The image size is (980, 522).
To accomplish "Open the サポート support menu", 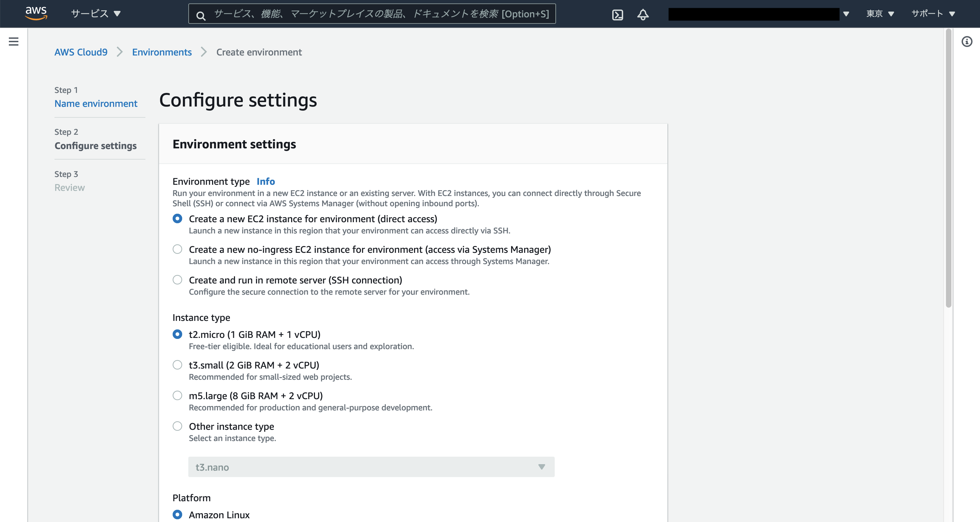I will (933, 14).
